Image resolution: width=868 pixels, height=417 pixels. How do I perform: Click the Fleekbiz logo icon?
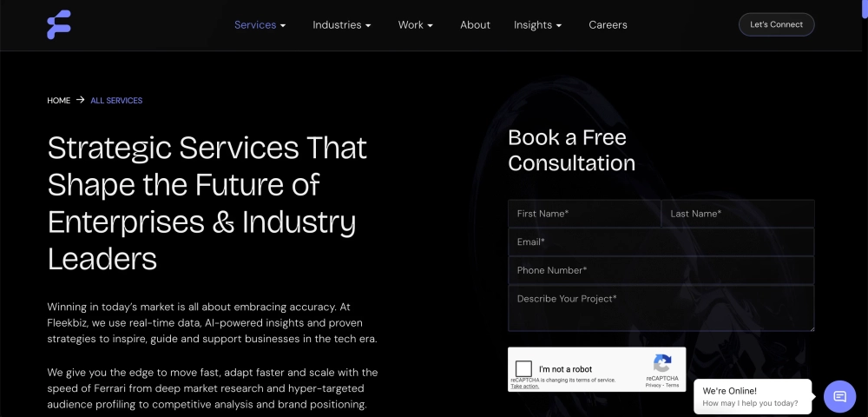click(59, 24)
